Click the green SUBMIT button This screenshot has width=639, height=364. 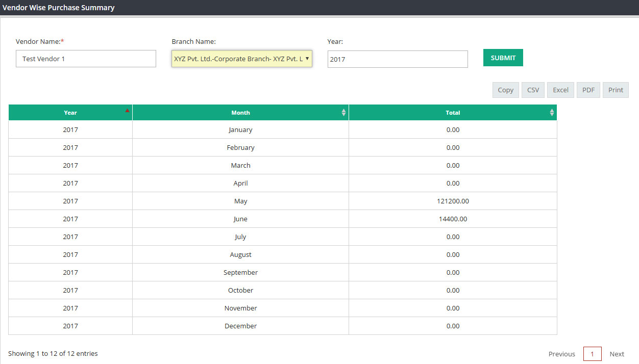click(503, 58)
